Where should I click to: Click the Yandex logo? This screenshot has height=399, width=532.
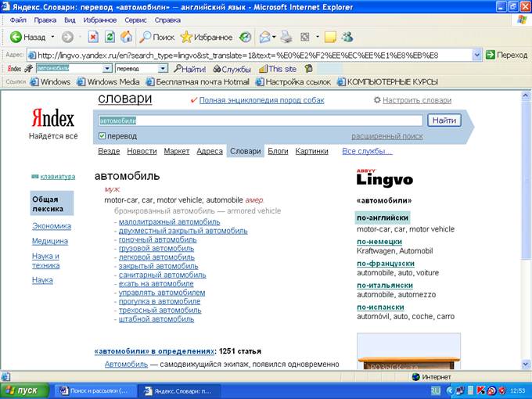53,118
